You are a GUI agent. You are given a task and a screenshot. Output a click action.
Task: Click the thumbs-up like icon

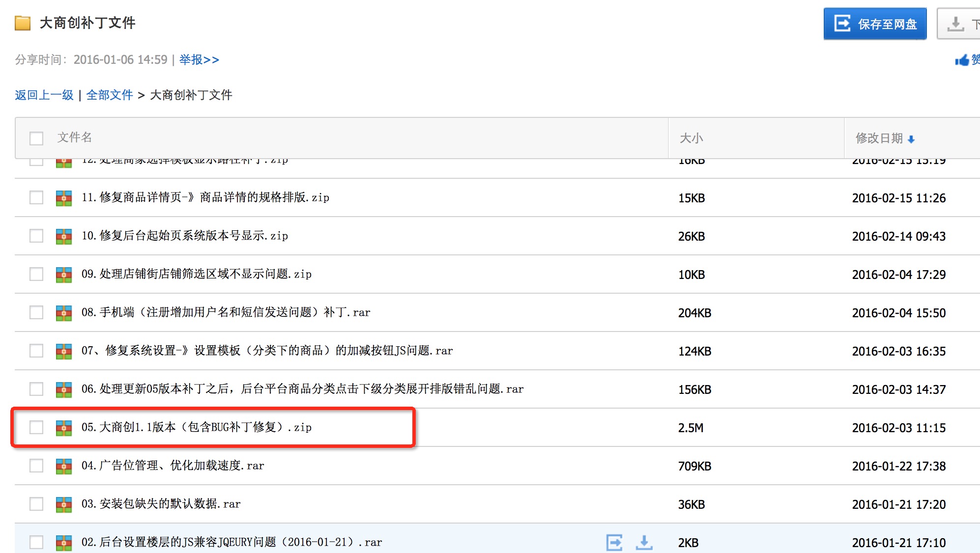point(962,60)
